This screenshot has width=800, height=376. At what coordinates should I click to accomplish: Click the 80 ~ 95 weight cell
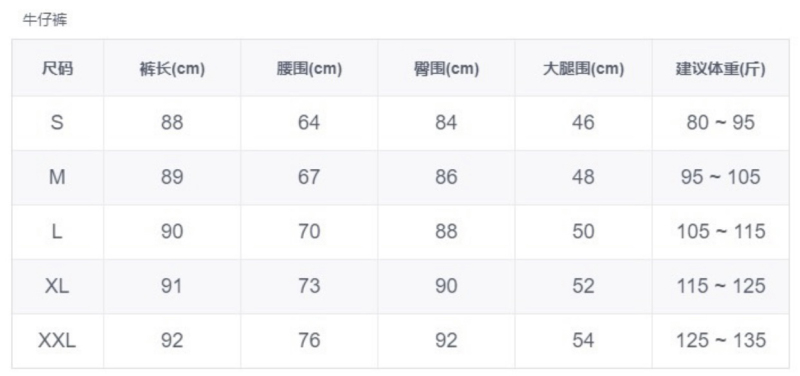point(720,123)
